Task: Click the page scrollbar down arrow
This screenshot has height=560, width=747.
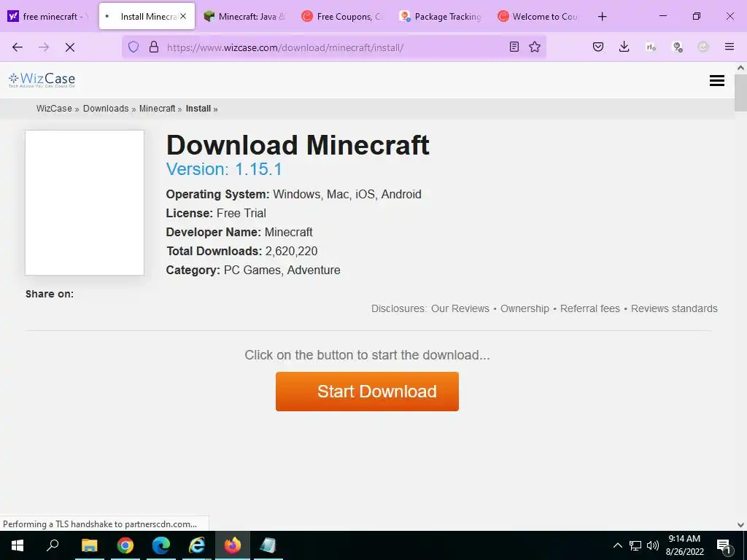Action: (740, 525)
